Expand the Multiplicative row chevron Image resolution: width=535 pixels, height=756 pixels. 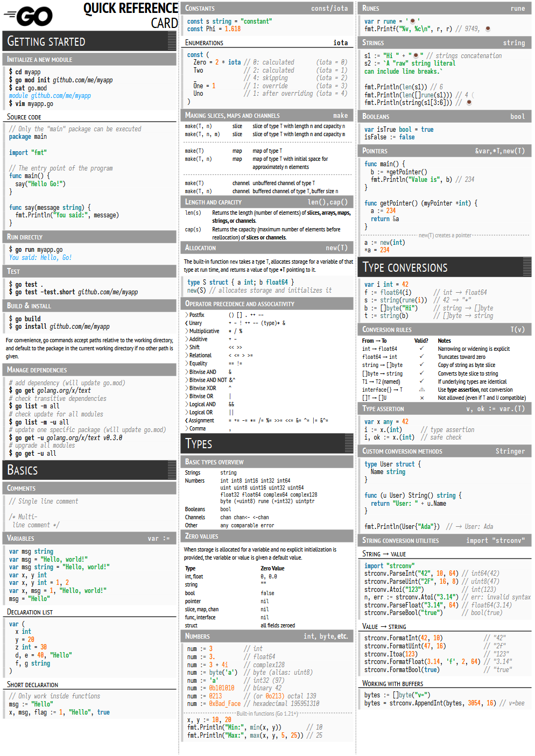click(187, 331)
